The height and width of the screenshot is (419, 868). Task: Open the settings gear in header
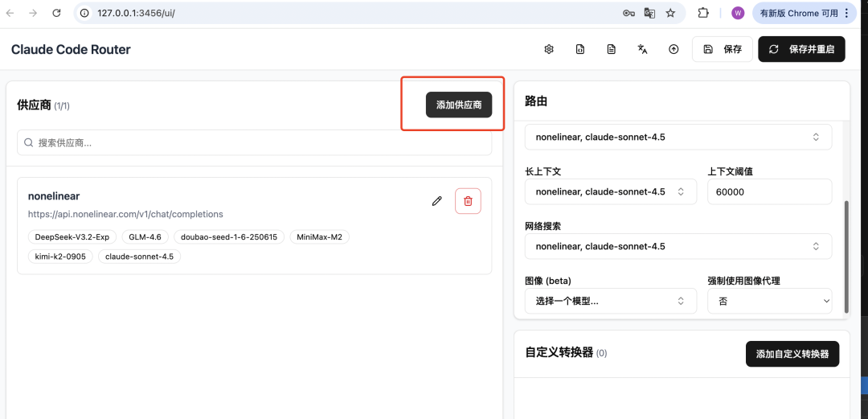[549, 49]
